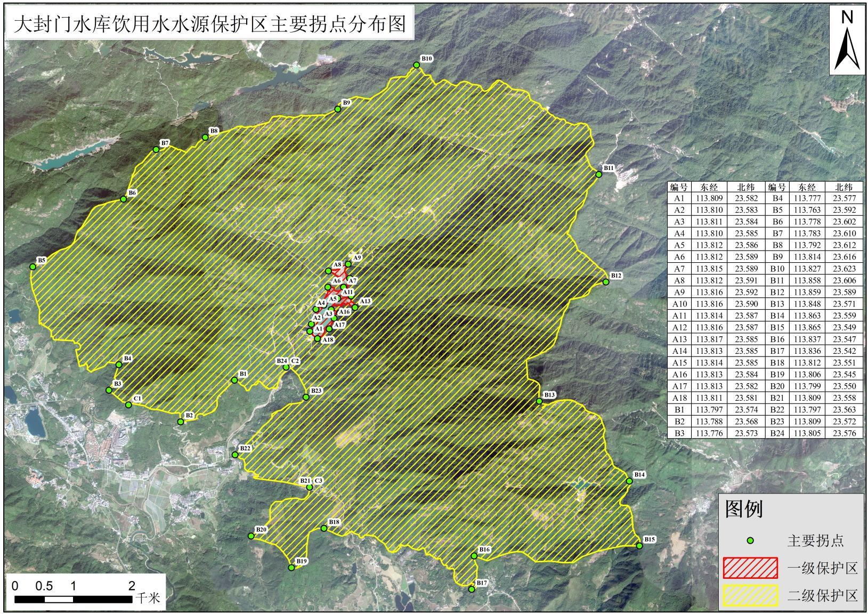Click the B7 green marker
The height and width of the screenshot is (614, 868).
pyautogui.click(x=156, y=150)
